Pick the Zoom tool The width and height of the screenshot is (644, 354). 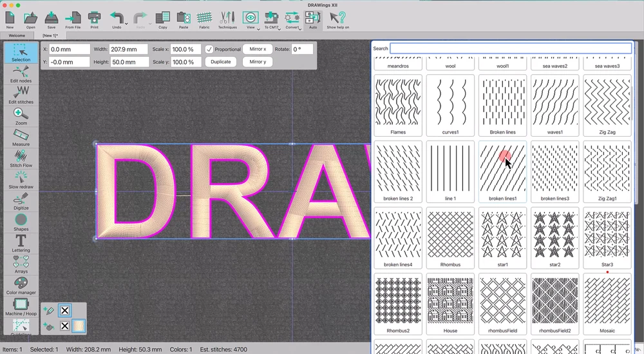[x=21, y=117]
